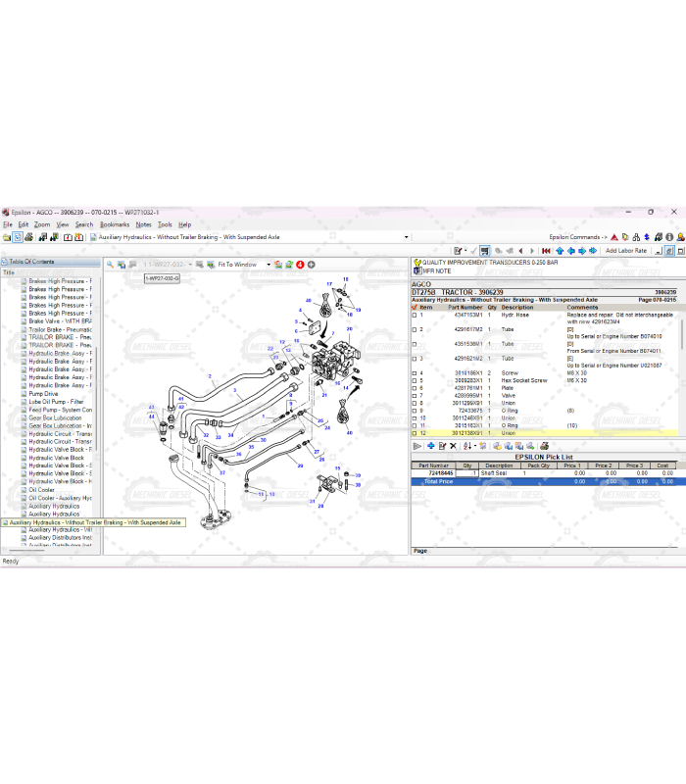The width and height of the screenshot is (686, 784).
Task: Open the Bookmarks menu
Action: (x=114, y=224)
